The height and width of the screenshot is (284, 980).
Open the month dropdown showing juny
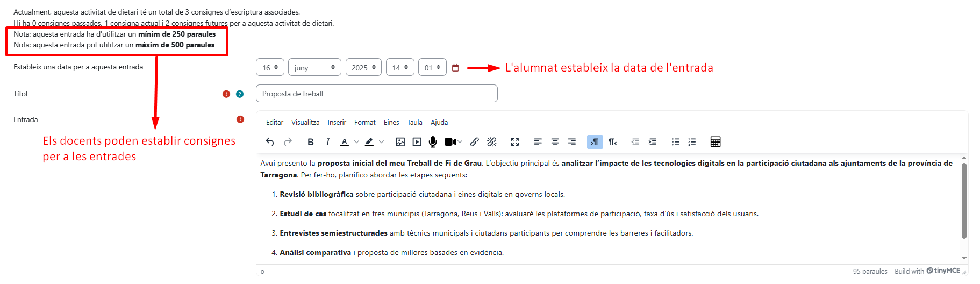tap(314, 67)
